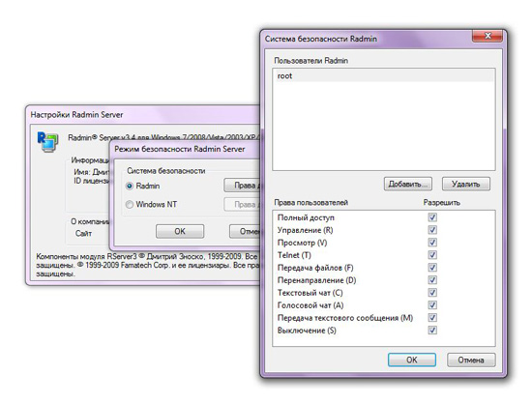Click the Полный доступ permission label

306,217
